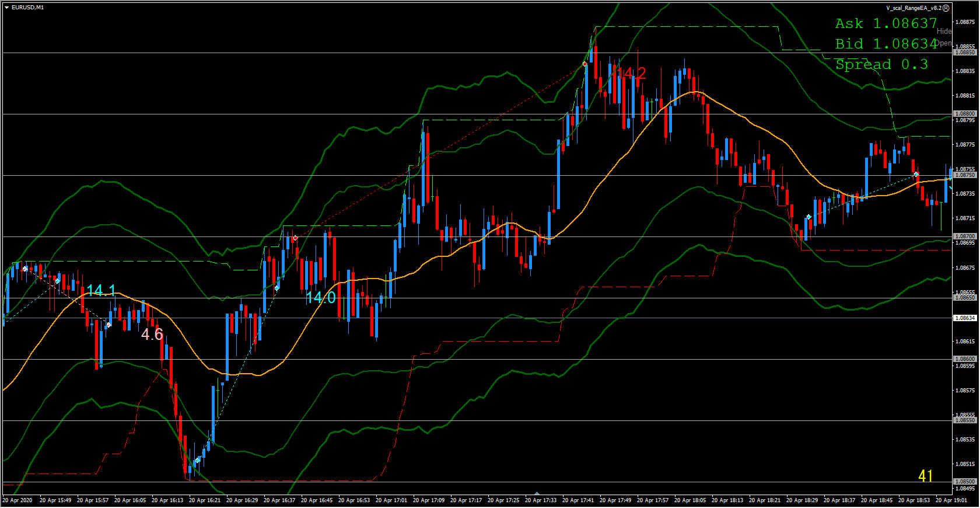Image resolution: width=980 pixels, height=508 pixels.
Task: Click the 20 Apr 18:21 time label
Action: pos(765,500)
